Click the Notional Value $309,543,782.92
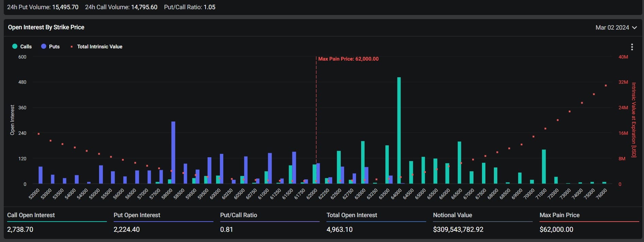This screenshot has height=242, width=644. click(x=458, y=229)
